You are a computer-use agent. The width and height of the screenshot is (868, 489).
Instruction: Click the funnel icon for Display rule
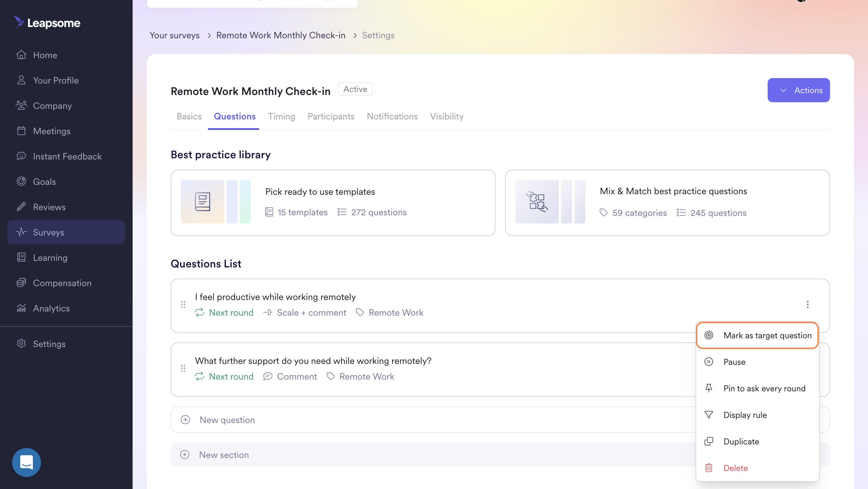coord(709,415)
